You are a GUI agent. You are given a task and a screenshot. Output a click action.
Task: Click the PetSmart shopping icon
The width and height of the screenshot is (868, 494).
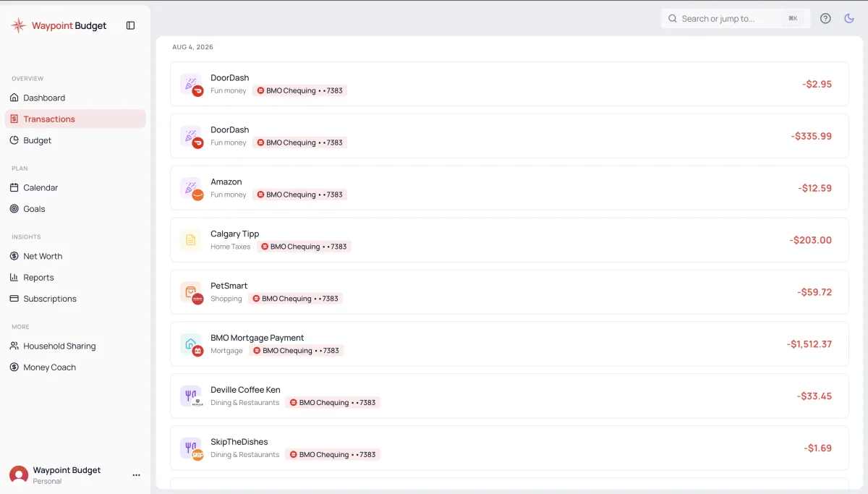[191, 292]
